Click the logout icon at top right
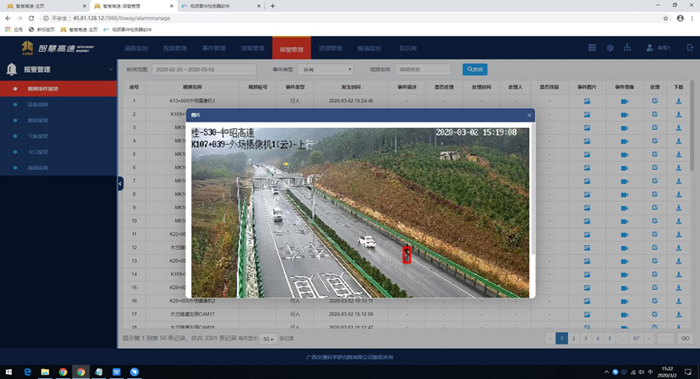This screenshot has height=379, width=700. pos(690,48)
